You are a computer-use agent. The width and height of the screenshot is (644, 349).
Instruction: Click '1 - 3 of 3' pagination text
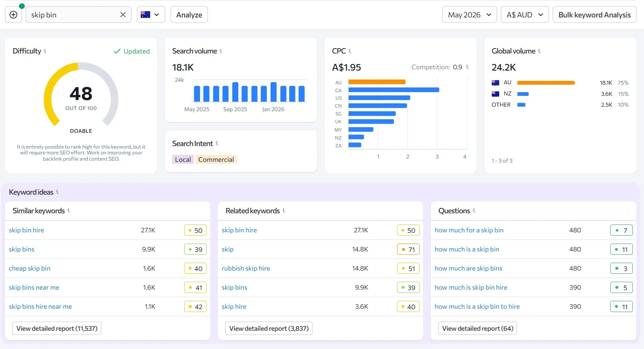click(502, 161)
